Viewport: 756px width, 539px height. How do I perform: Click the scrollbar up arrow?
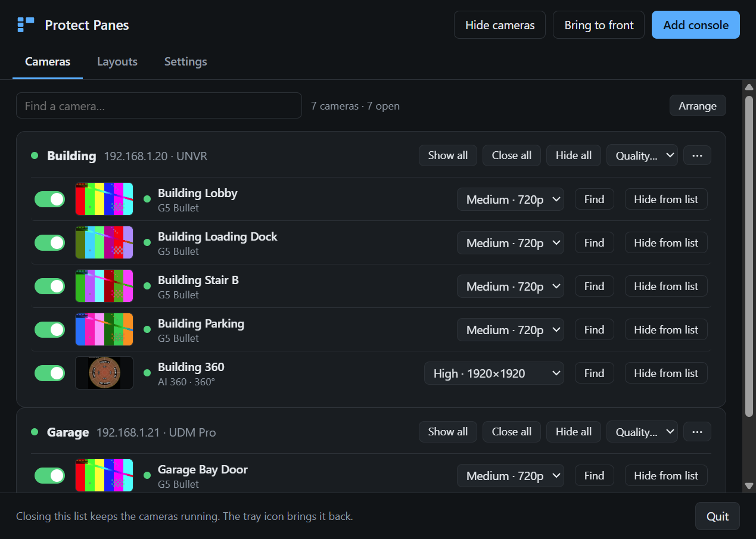tap(749, 87)
